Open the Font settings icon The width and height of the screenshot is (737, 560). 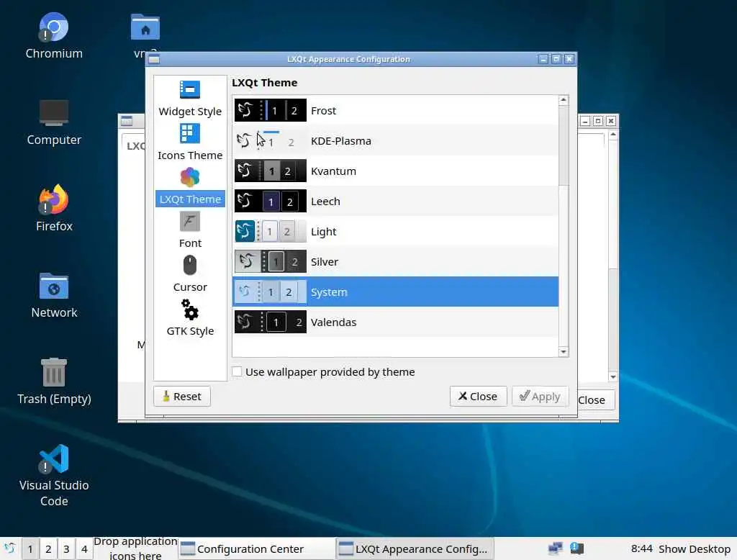(x=190, y=222)
